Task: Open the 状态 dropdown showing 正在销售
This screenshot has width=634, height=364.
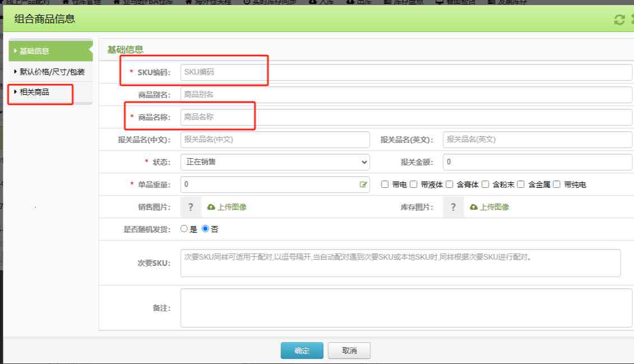Action: pos(275,162)
